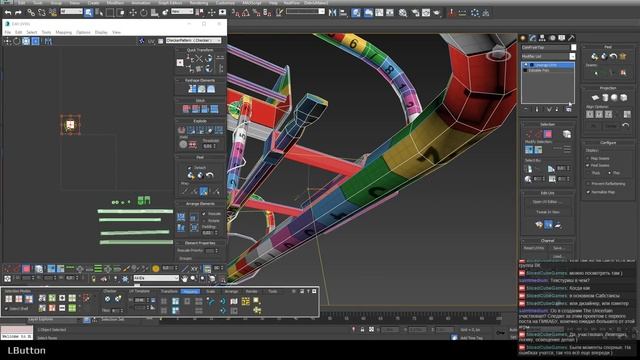Open the Create tab in Command Panel
Image resolution: width=640 pixels, height=360 pixels.
pos(523,38)
